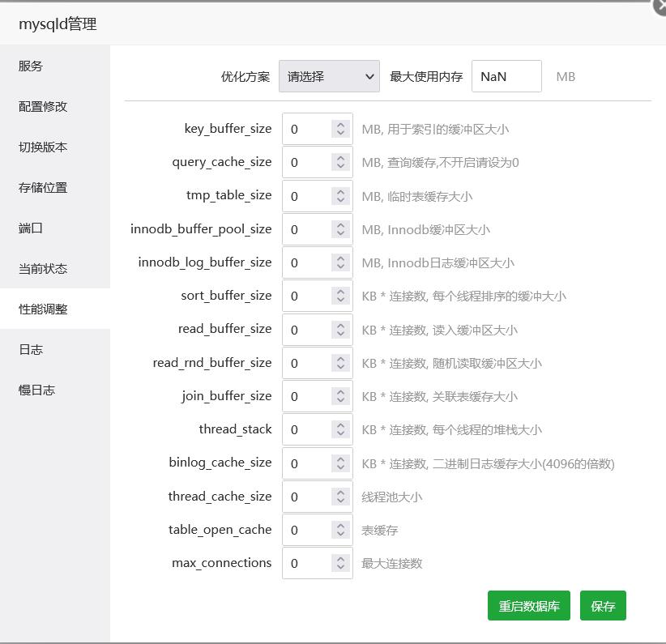Click the '线程池大小' description text
Screen dimensions: 666x644
point(391,497)
